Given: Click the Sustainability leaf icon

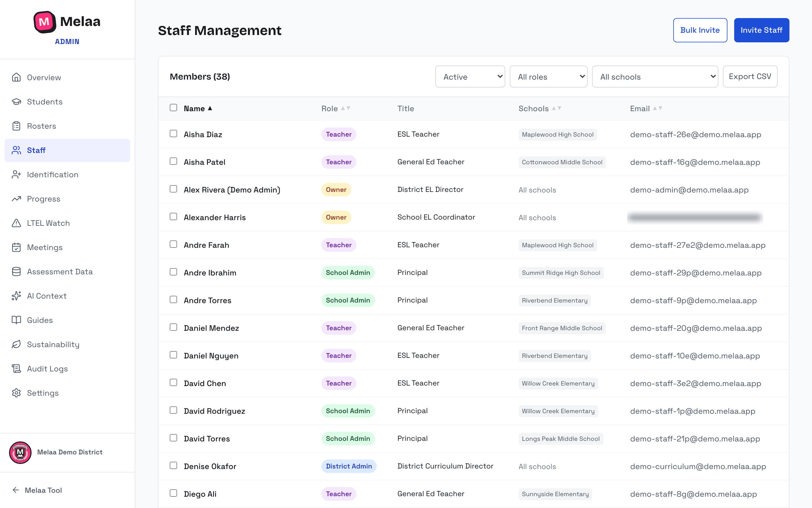Looking at the screenshot, I should point(16,344).
